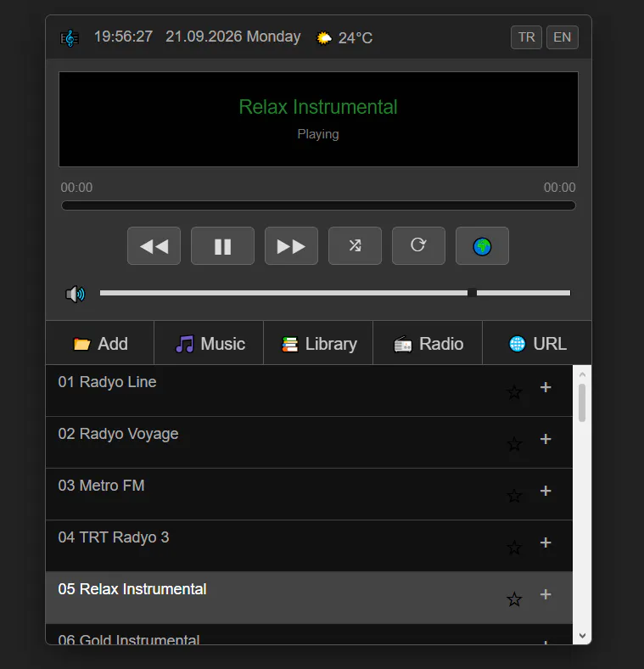Open the URL tab

[537, 344]
